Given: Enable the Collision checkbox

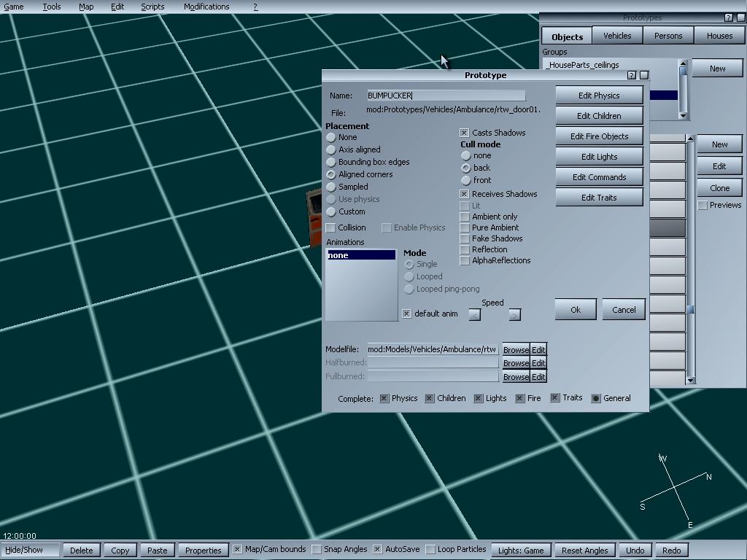Looking at the screenshot, I should [x=330, y=227].
